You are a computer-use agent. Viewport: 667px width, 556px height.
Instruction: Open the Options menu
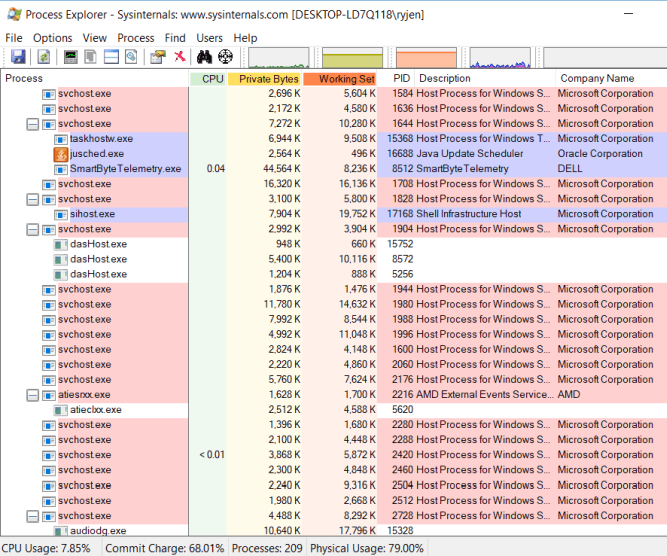(x=52, y=38)
